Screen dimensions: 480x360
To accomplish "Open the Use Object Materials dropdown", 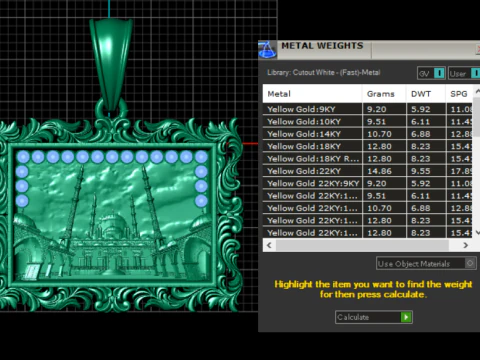I will [426, 263].
